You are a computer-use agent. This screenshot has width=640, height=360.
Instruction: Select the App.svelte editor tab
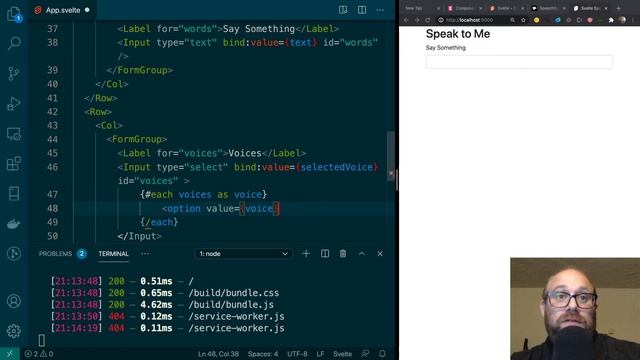(x=62, y=10)
